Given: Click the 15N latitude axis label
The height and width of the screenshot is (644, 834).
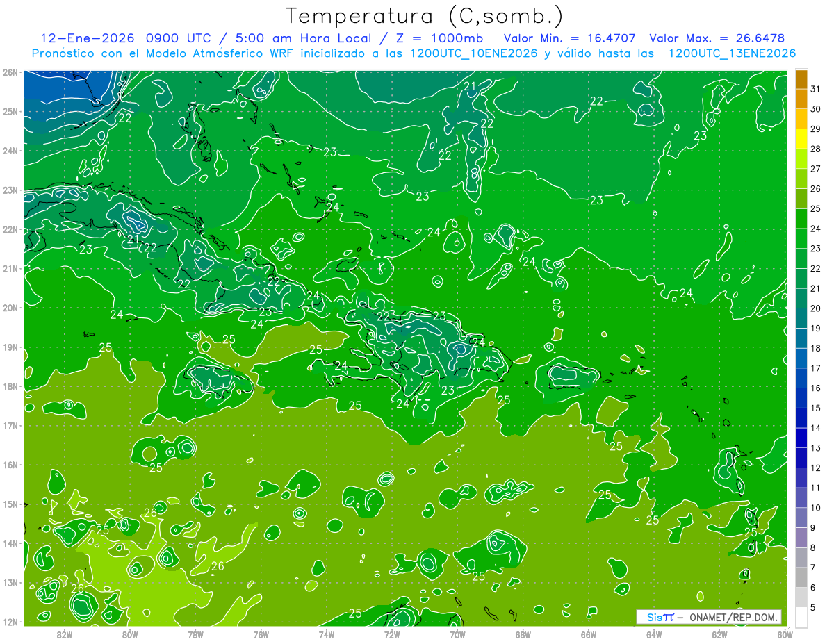Looking at the screenshot, I should (10, 504).
